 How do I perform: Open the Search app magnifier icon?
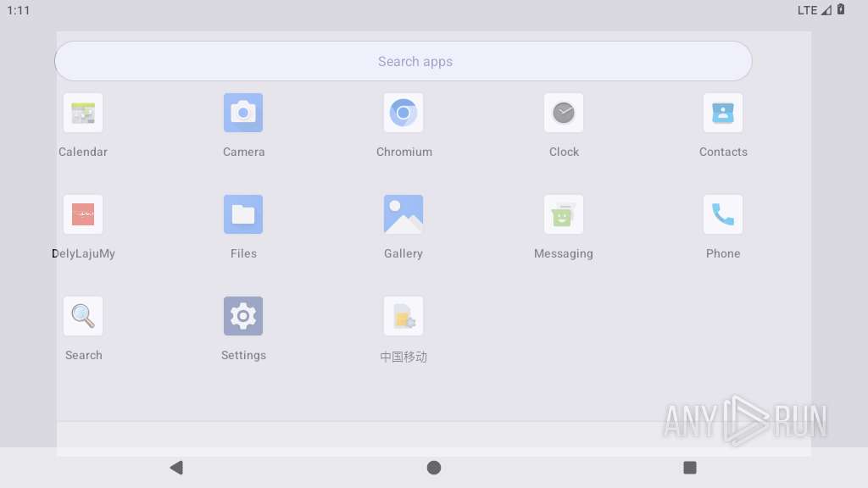tap(83, 316)
